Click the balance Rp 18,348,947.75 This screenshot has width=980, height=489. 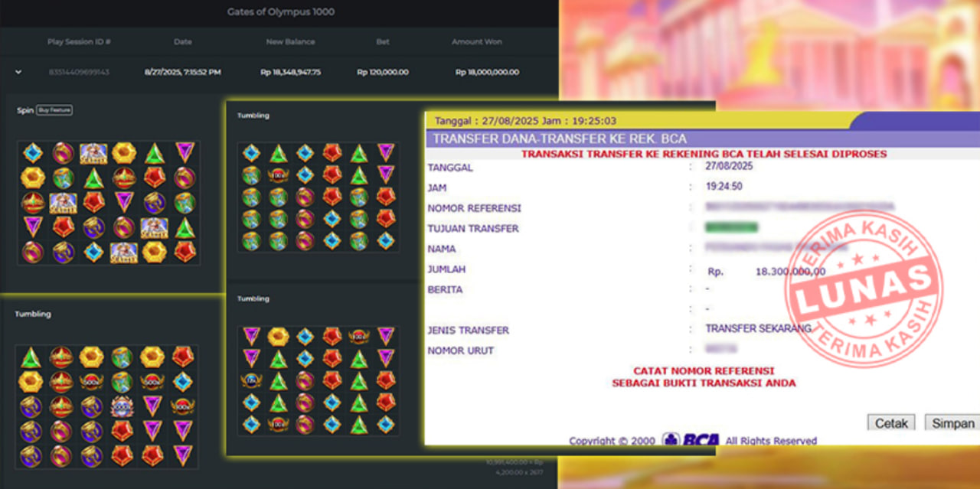pyautogui.click(x=290, y=72)
